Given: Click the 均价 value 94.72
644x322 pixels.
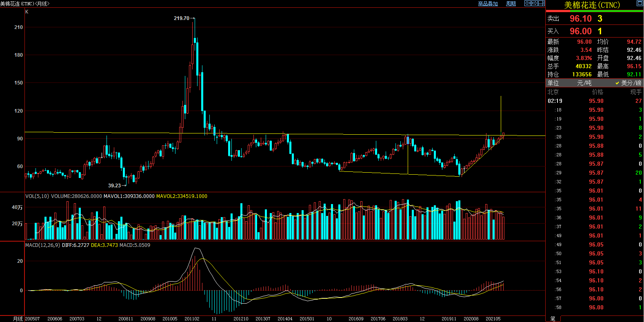Looking at the screenshot, I should pos(634,42).
